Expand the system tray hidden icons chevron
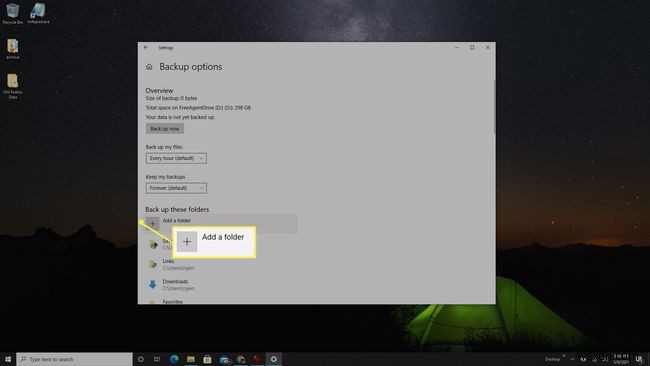Screen dimensions: 650x366 (x=572, y=359)
